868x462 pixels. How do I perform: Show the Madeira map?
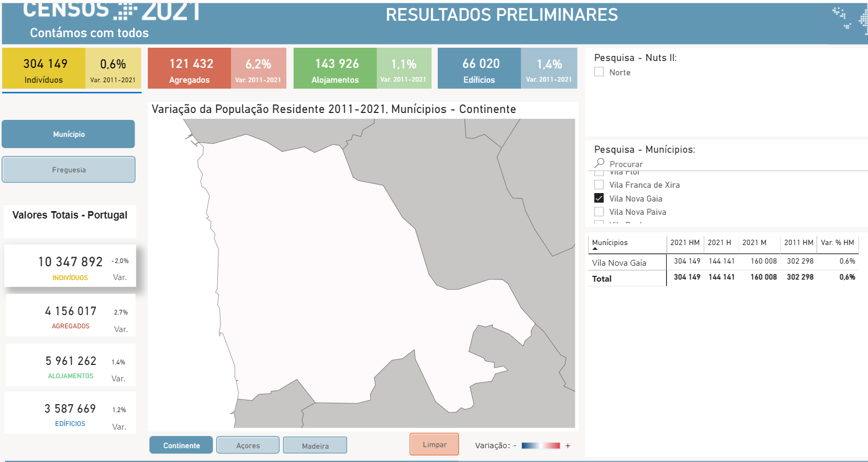coord(315,446)
